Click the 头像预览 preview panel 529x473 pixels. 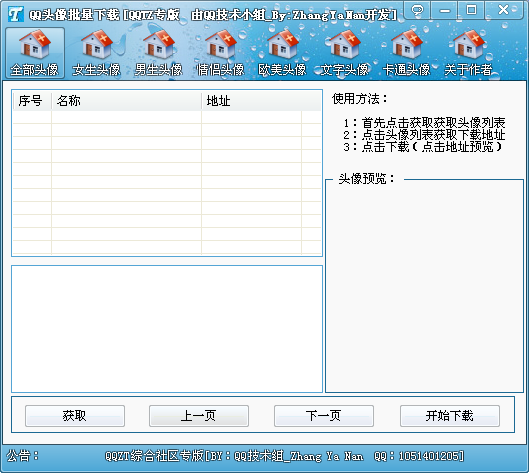pyautogui.click(x=424, y=287)
